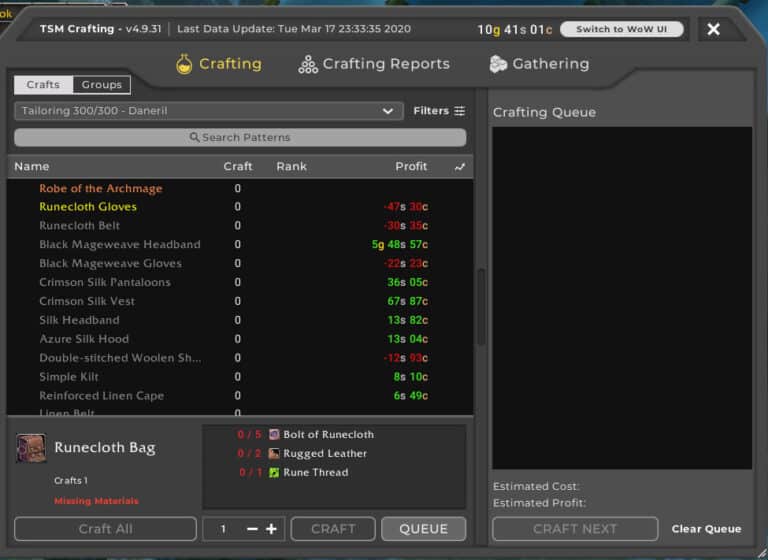
Task: Sort list by Craft column header
Action: [x=238, y=167]
